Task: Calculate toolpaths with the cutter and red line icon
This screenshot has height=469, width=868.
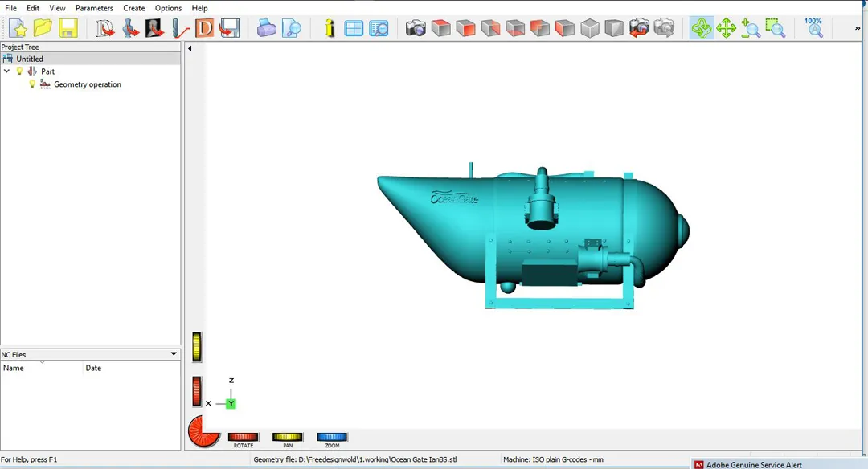Action: (180, 27)
